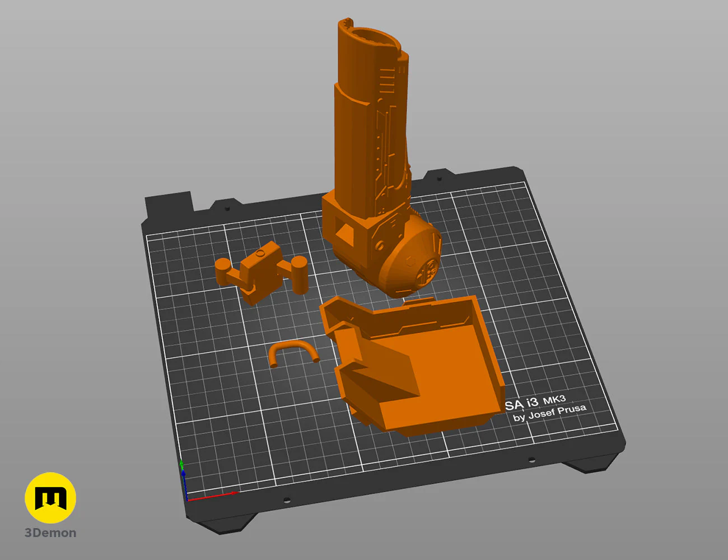
Task: Click the red X axis line
Action: (212, 496)
